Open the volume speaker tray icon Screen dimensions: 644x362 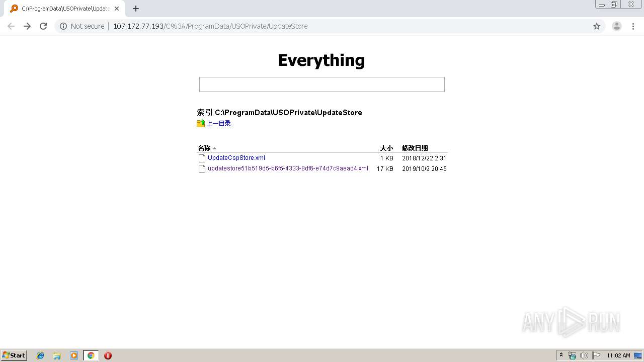[x=584, y=355]
